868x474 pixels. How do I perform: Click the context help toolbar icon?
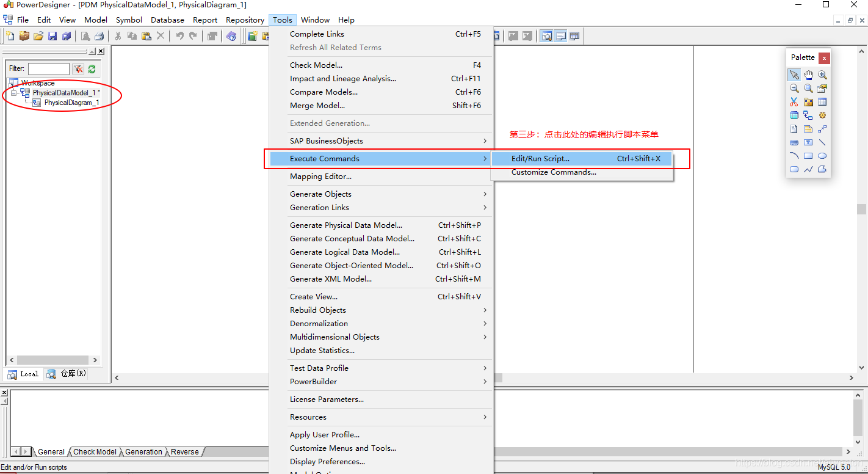click(x=231, y=36)
